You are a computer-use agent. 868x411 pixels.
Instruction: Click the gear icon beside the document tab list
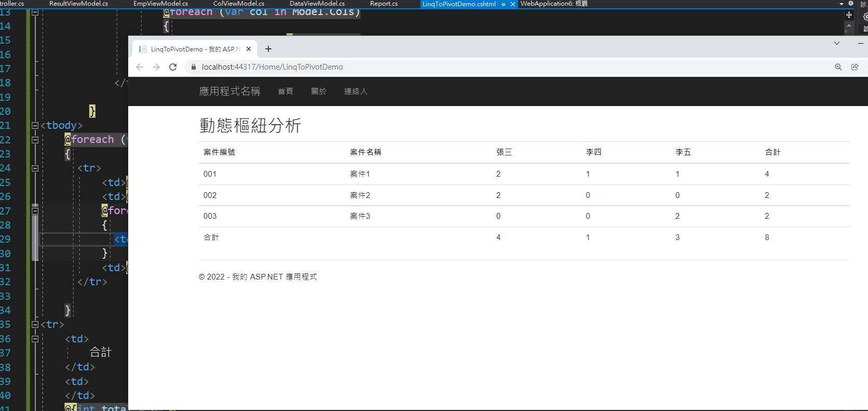tap(851, 4)
